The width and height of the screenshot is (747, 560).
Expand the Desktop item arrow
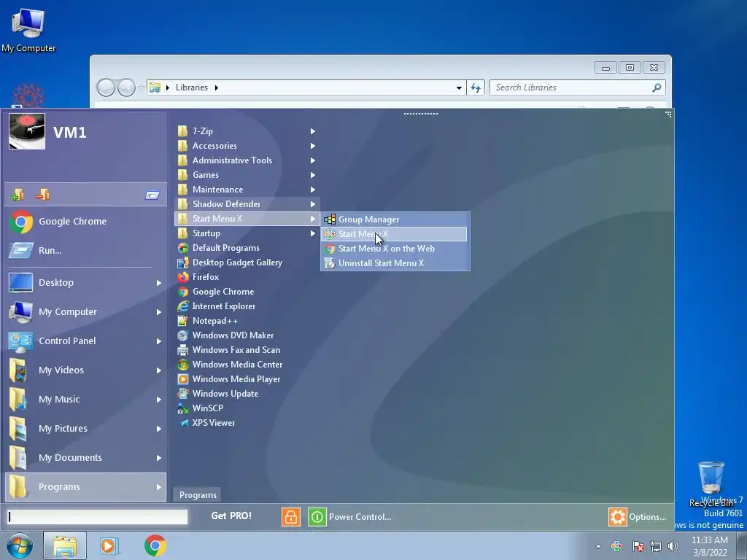(158, 283)
